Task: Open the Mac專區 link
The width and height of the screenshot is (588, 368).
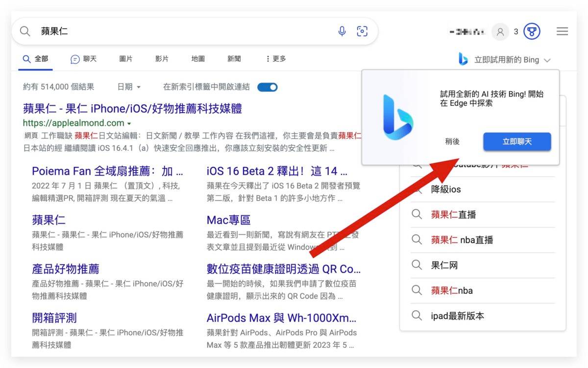Action: pyautogui.click(x=228, y=220)
